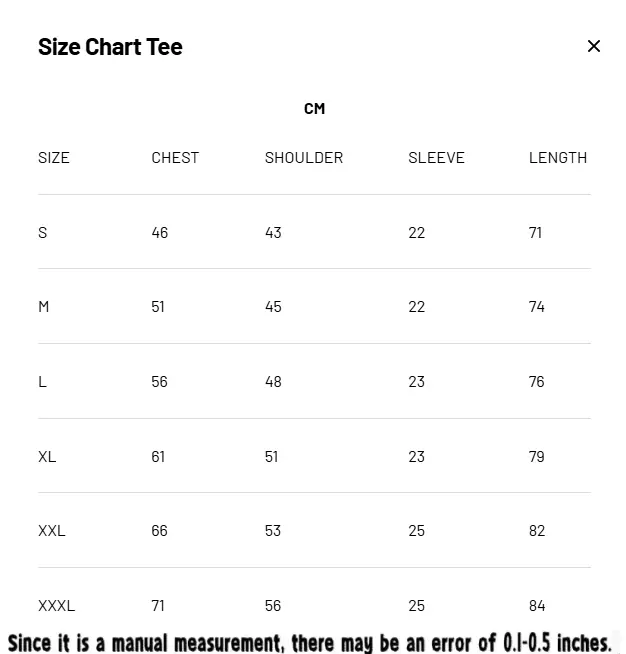Close the Size Chart Tee popup
This screenshot has height=654, width=626.
tap(594, 46)
